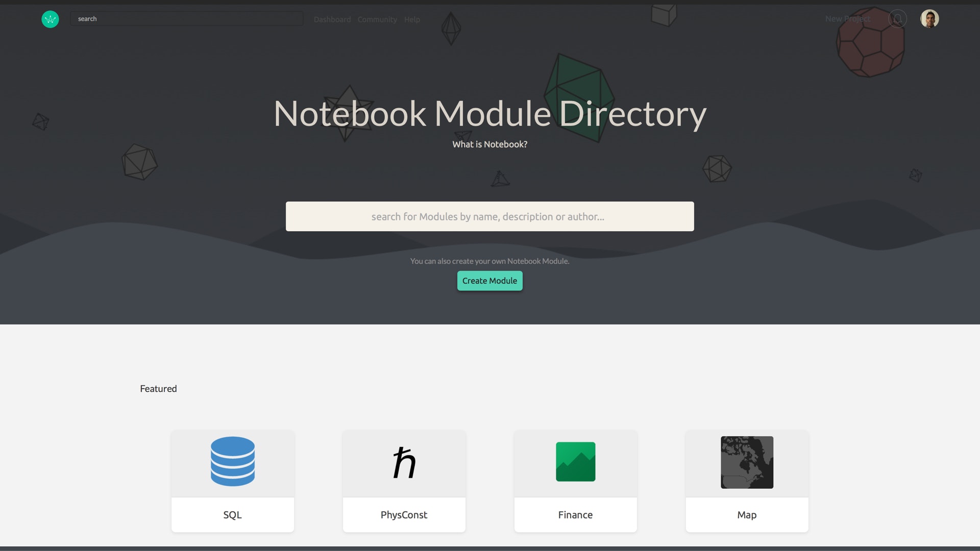Open the Help menu item
The width and height of the screenshot is (980, 551).
tap(412, 19)
